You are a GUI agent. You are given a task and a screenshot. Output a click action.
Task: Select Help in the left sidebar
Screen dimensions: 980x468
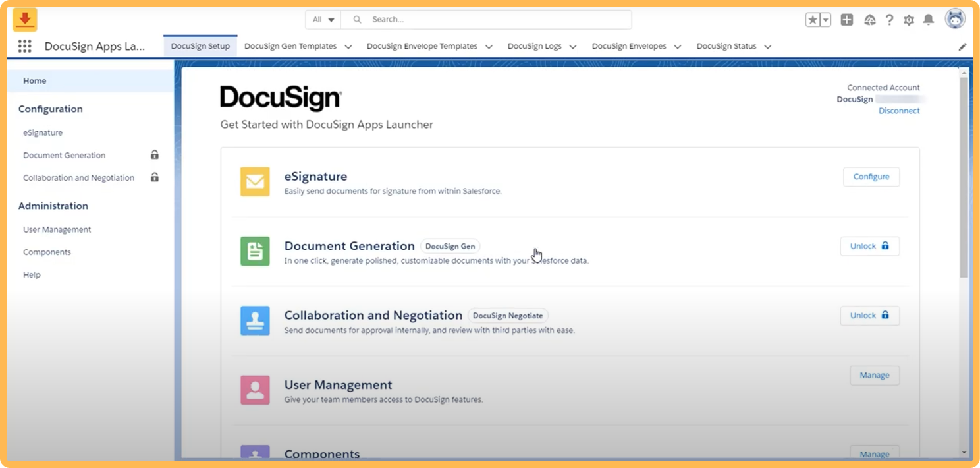coord(32,274)
